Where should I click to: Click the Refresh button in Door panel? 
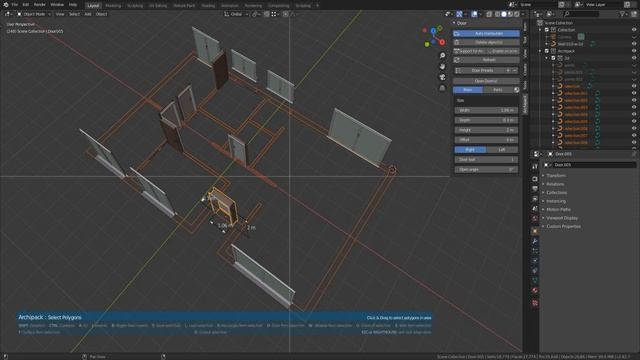[x=486, y=60]
